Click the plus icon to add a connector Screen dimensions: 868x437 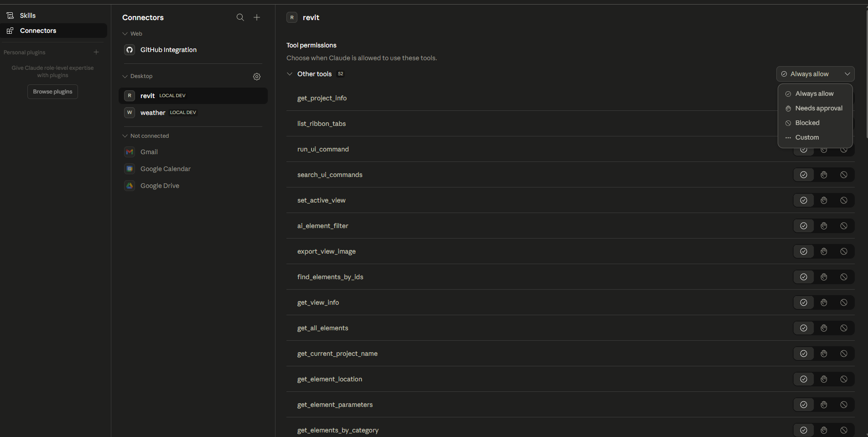(256, 17)
